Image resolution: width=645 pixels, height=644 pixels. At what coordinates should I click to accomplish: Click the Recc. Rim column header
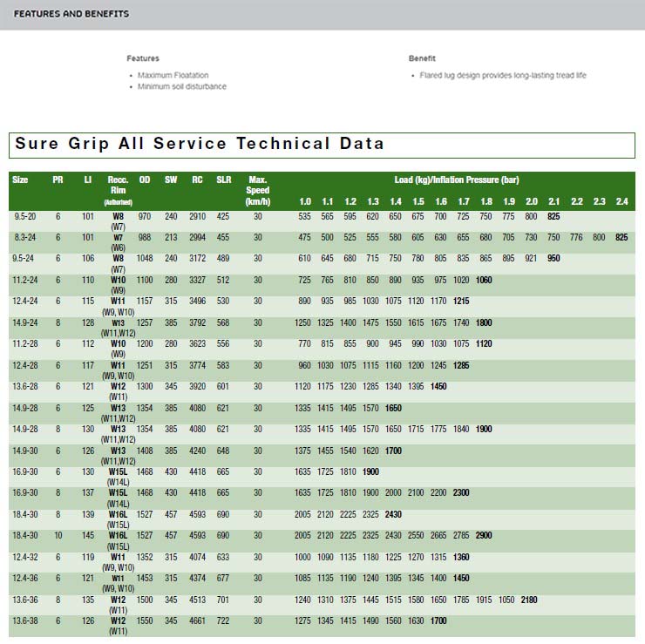point(118,189)
